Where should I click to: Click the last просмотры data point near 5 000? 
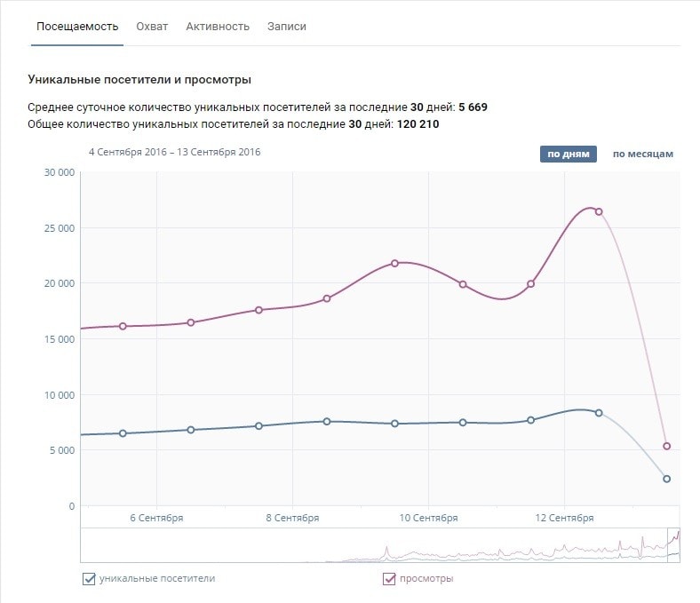click(x=667, y=446)
